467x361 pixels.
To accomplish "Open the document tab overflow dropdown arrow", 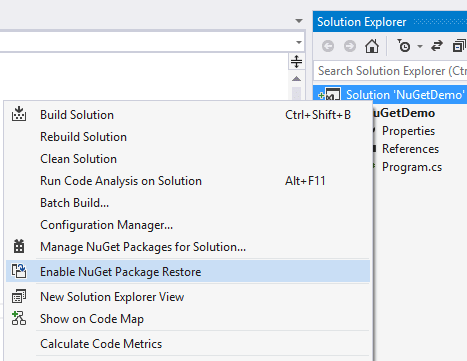I will [x=299, y=21].
